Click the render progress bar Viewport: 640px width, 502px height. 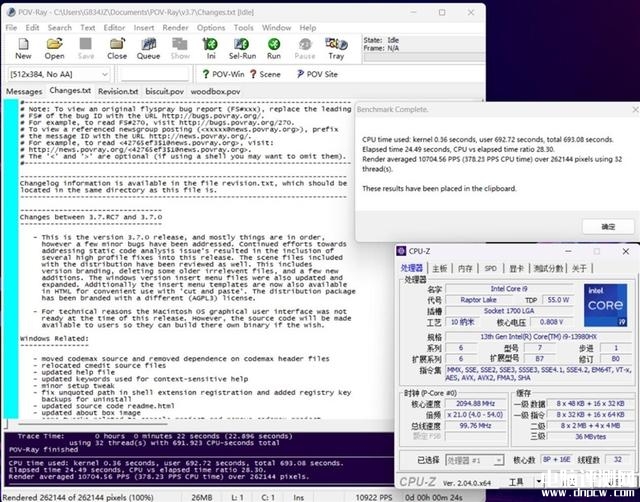click(x=424, y=58)
